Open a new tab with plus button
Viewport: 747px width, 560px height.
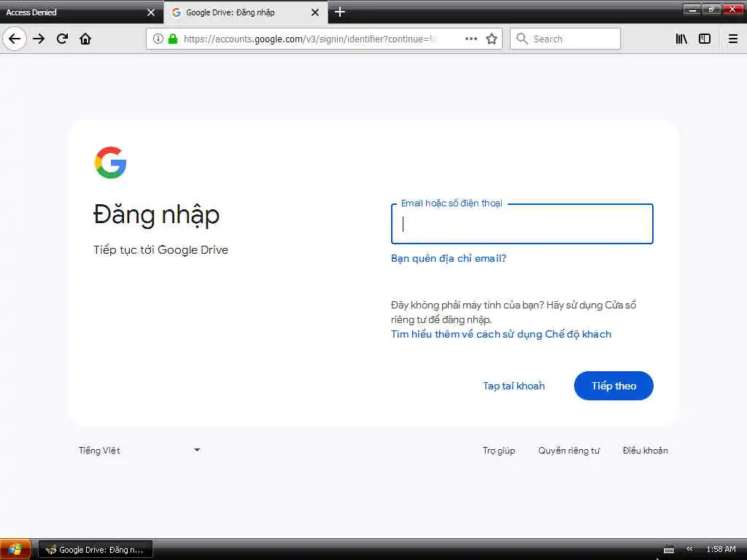(340, 12)
